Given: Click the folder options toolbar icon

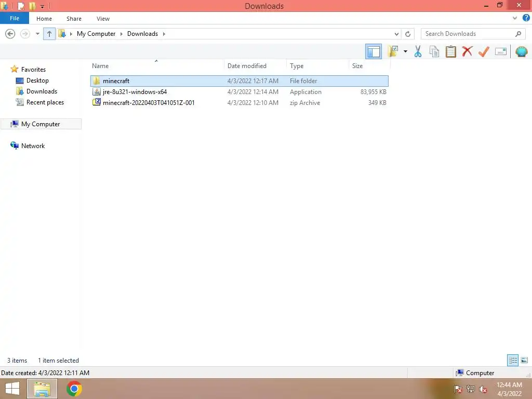Looking at the screenshot, I should 393,51.
